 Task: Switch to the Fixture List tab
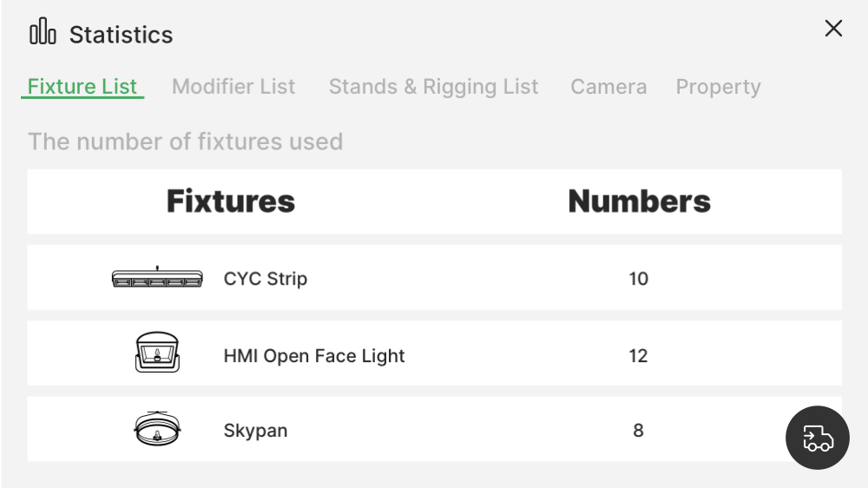(x=82, y=87)
